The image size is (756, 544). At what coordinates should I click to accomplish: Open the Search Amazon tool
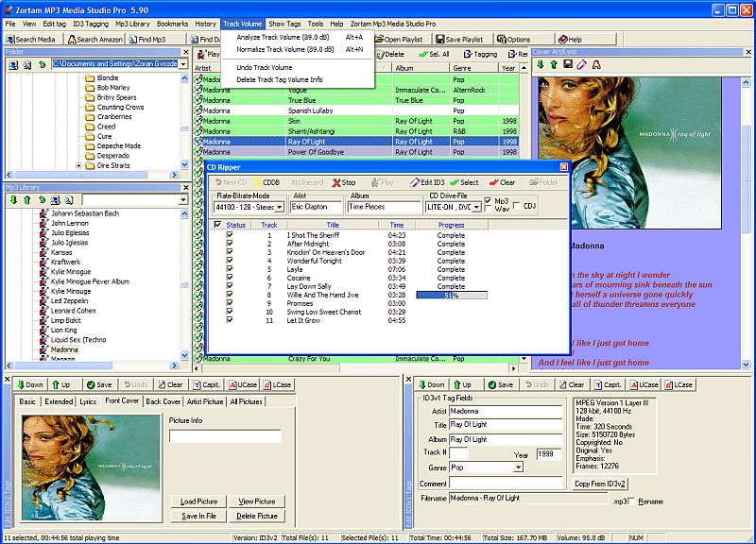95,40
